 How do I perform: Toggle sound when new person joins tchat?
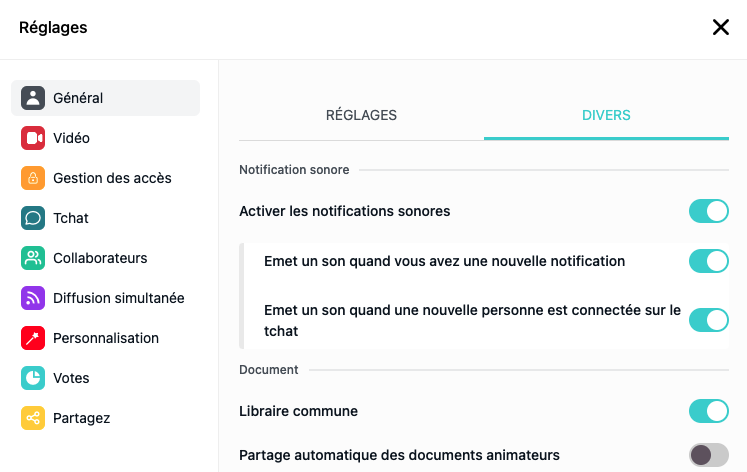(708, 320)
